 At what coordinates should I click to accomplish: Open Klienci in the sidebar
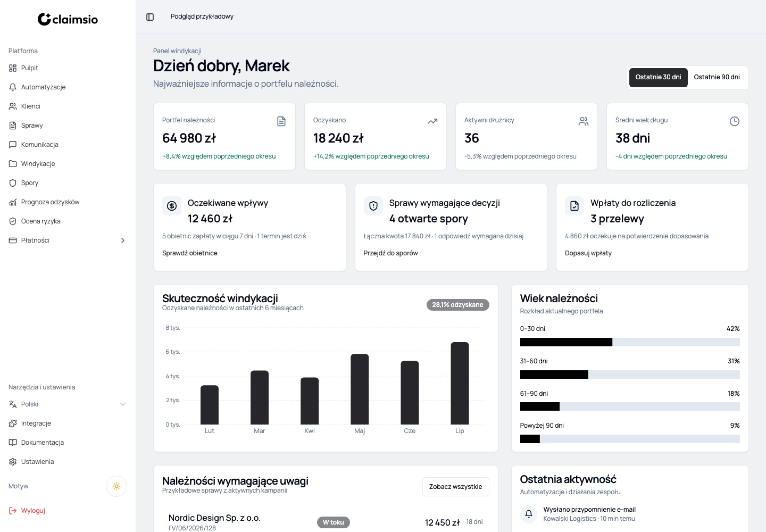pos(68,106)
